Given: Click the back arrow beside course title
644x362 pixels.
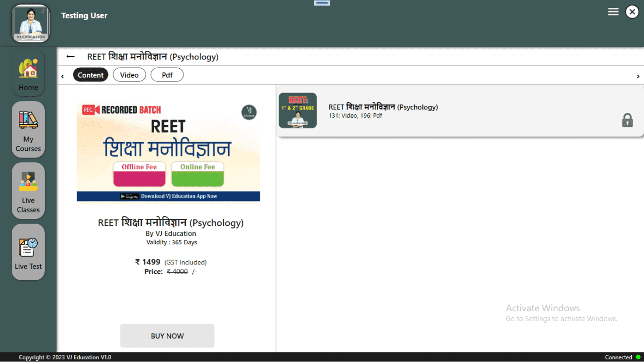Looking at the screenshot, I should coord(71,56).
